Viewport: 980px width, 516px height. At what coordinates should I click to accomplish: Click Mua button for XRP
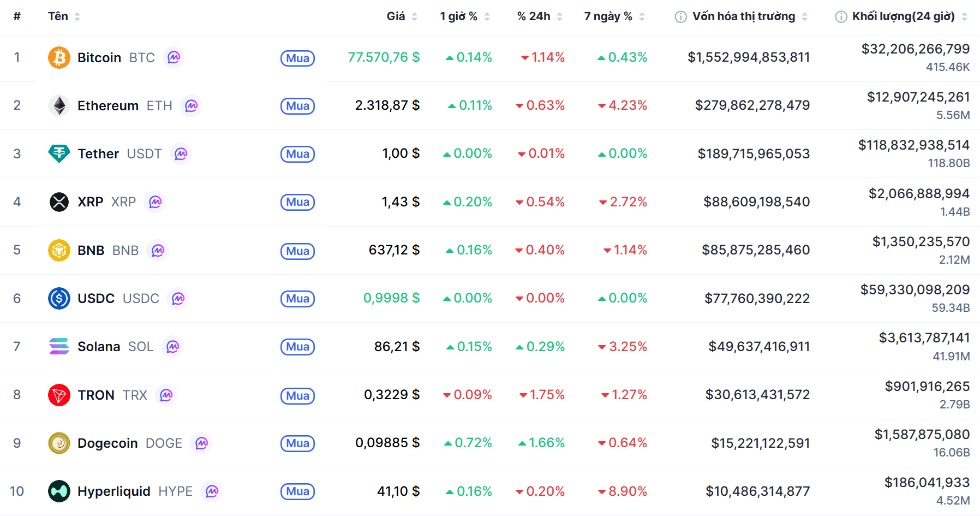pos(297,202)
